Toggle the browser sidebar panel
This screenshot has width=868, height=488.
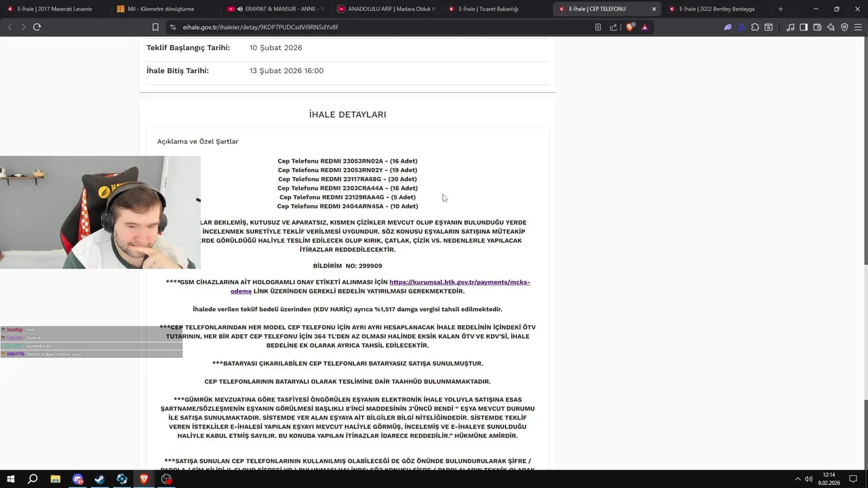click(804, 27)
